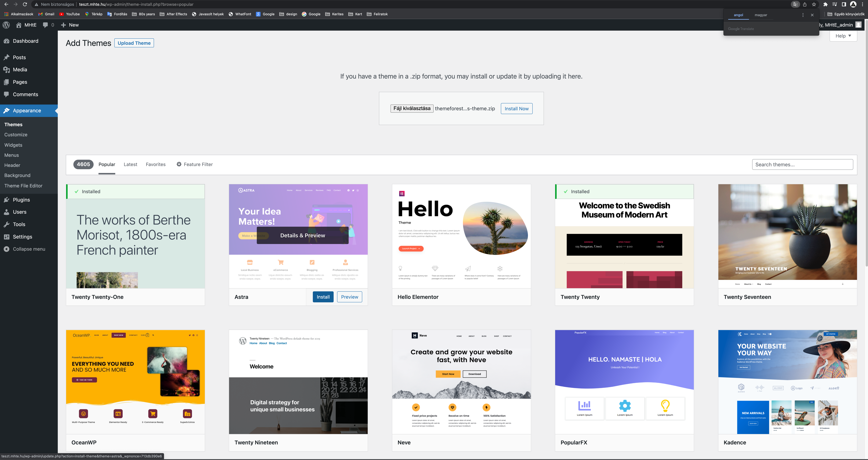Screen dimensions: 868x460
Task: Select magyar tab in Translate popup
Action: pos(761,15)
